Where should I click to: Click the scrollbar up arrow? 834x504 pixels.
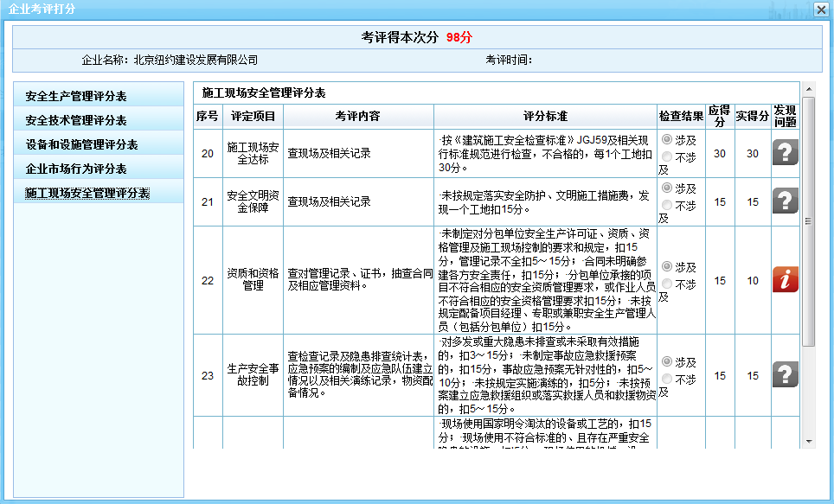pyautogui.click(x=808, y=89)
